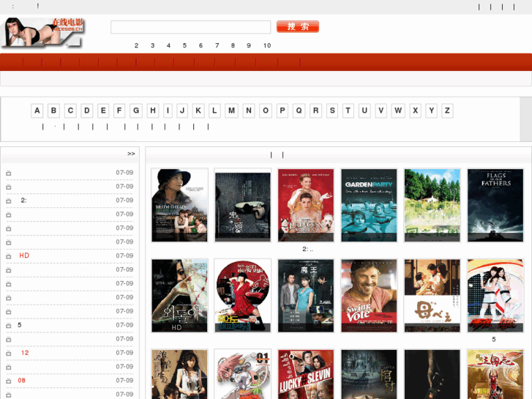Open the Princess Diaries 2 poster
The image size is (532, 399).
(306, 206)
